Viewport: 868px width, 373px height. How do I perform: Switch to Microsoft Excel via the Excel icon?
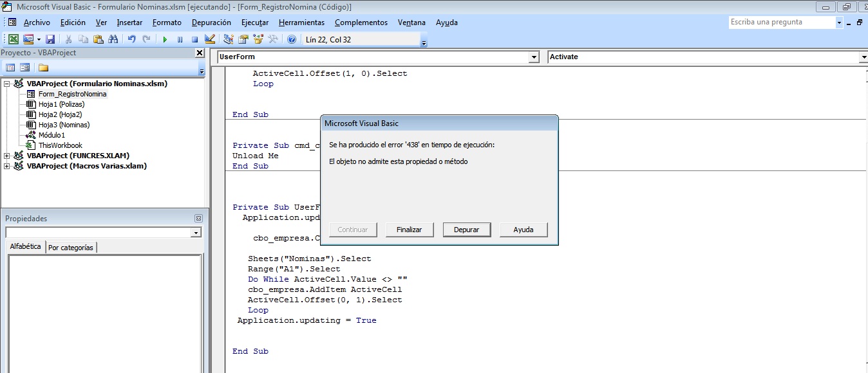pos(13,39)
